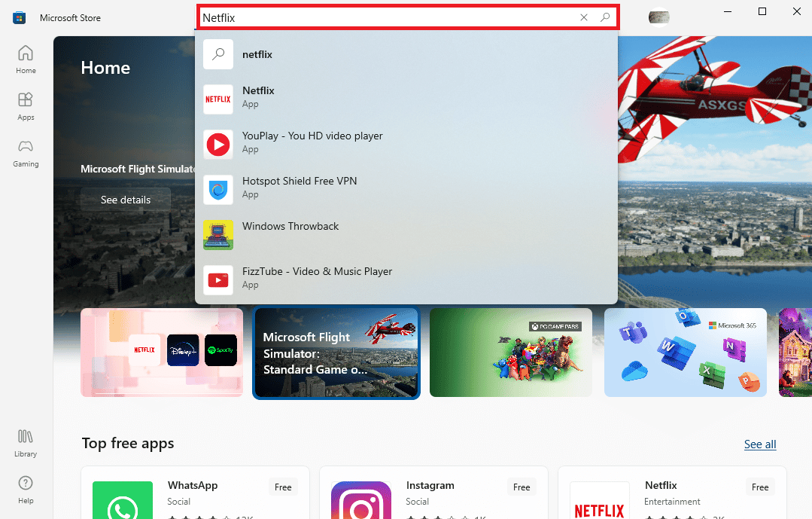
Task: Click the search magnifier icon
Action: pyautogui.click(x=606, y=17)
